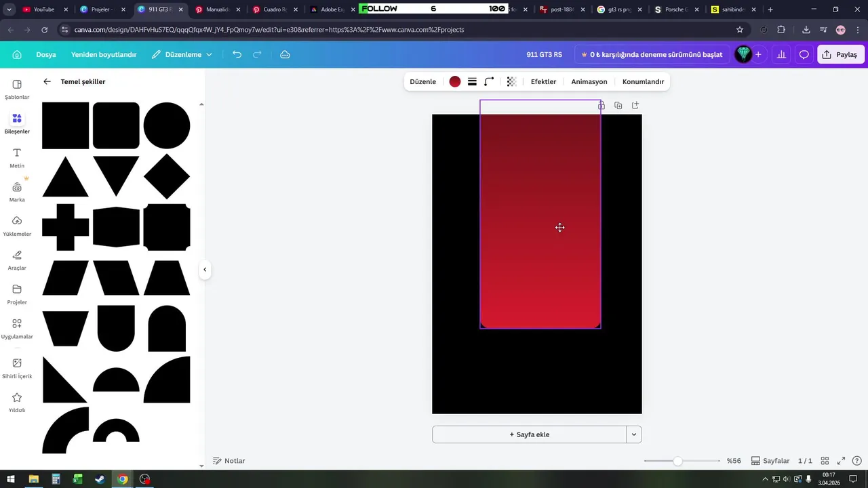Switch to the grid view icon

click(825, 461)
